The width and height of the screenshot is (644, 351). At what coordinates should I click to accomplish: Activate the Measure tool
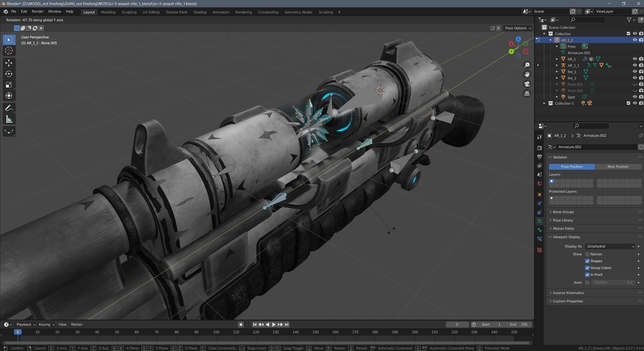(x=9, y=119)
